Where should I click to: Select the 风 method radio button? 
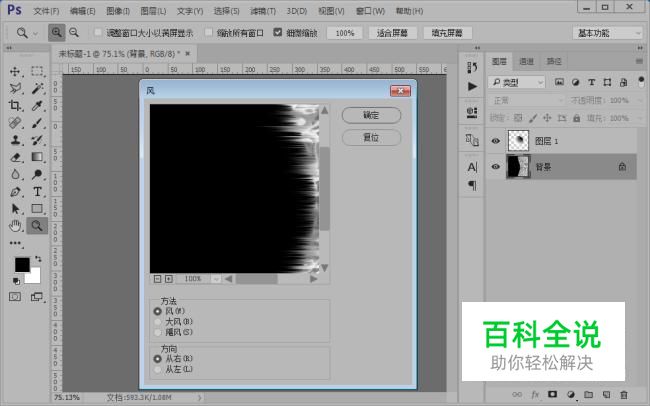(x=158, y=311)
